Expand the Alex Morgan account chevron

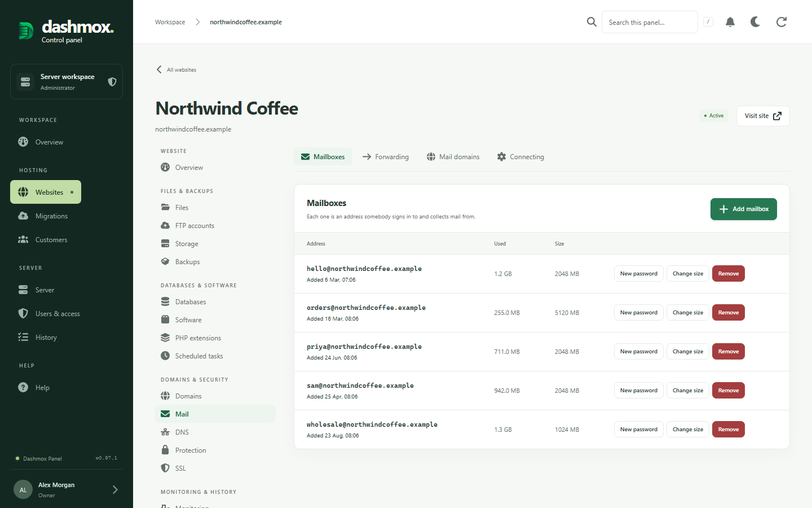point(115,490)
